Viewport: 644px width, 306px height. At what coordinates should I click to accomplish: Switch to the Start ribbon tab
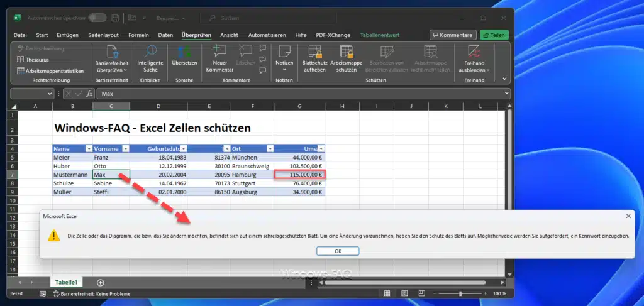pyautogui.click(x=42, y=35)
